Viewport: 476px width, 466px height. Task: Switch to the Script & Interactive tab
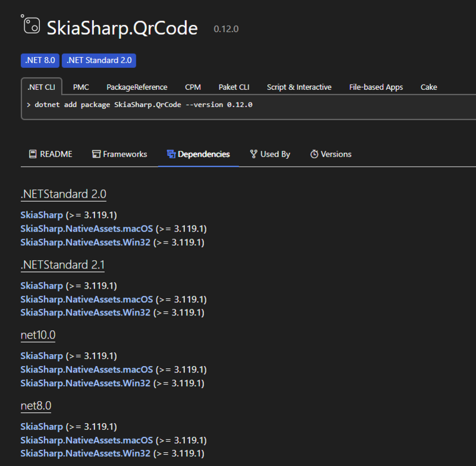[299, 87]
